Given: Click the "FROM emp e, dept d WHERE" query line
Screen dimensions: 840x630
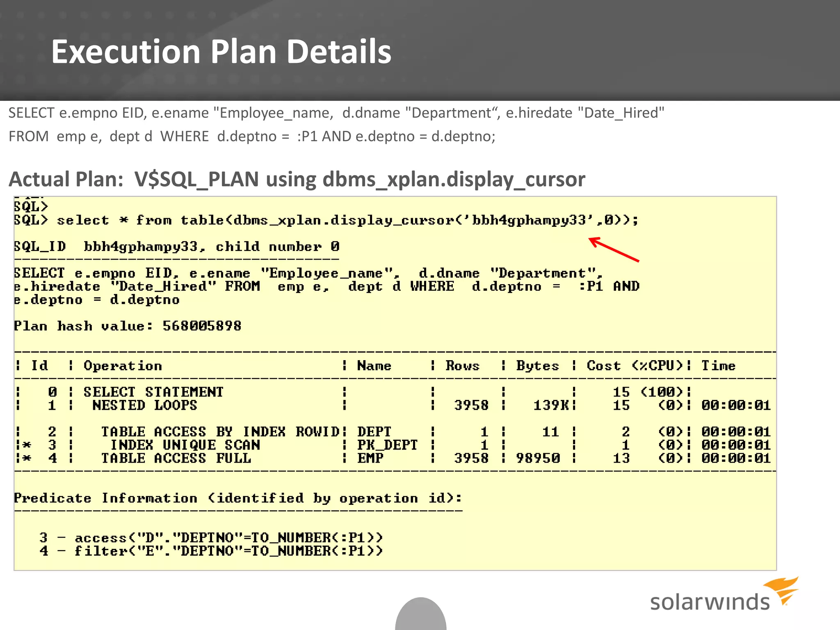Looking at the screenshot, I should pos(252,136).
